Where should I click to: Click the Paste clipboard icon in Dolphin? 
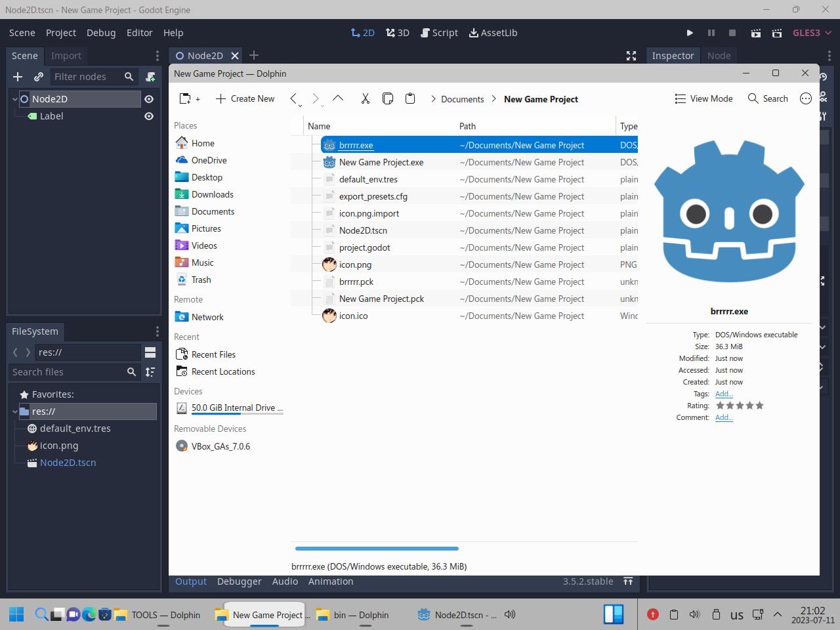tap(410, 98)
